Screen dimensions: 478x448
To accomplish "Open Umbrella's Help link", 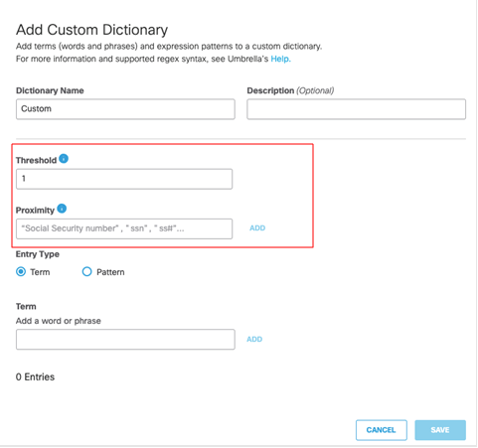I will coord(280,59).
